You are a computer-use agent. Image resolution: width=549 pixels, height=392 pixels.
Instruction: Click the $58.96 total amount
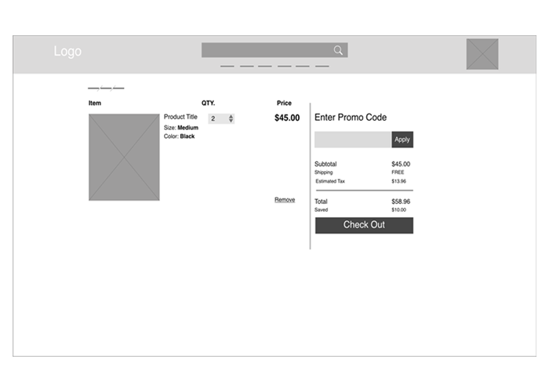click(401, 201)
